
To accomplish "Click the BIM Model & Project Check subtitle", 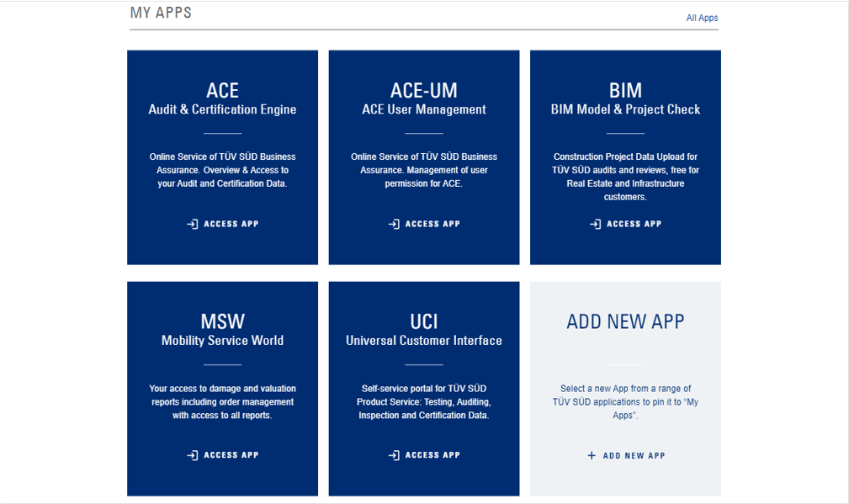I will pos(625,109).
